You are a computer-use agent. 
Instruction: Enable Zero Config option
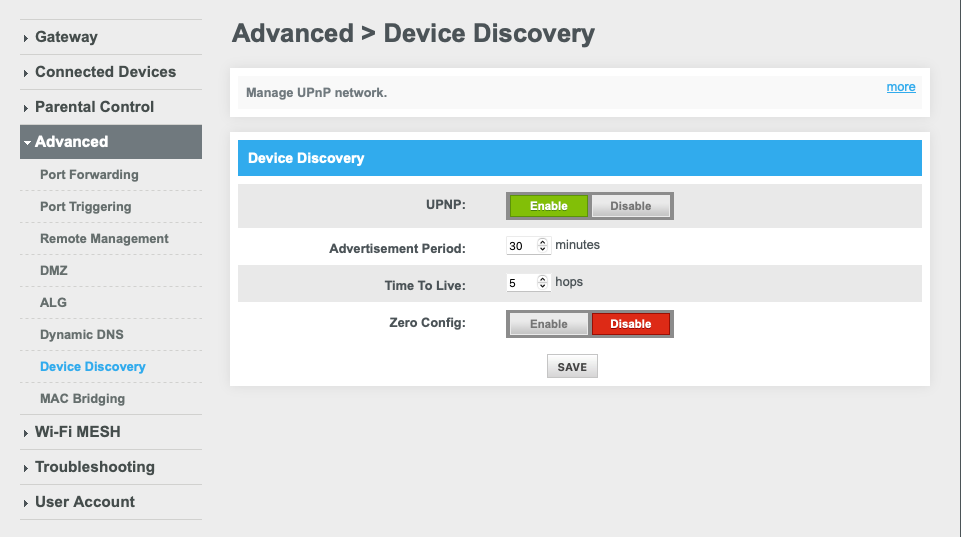[549, 324]
